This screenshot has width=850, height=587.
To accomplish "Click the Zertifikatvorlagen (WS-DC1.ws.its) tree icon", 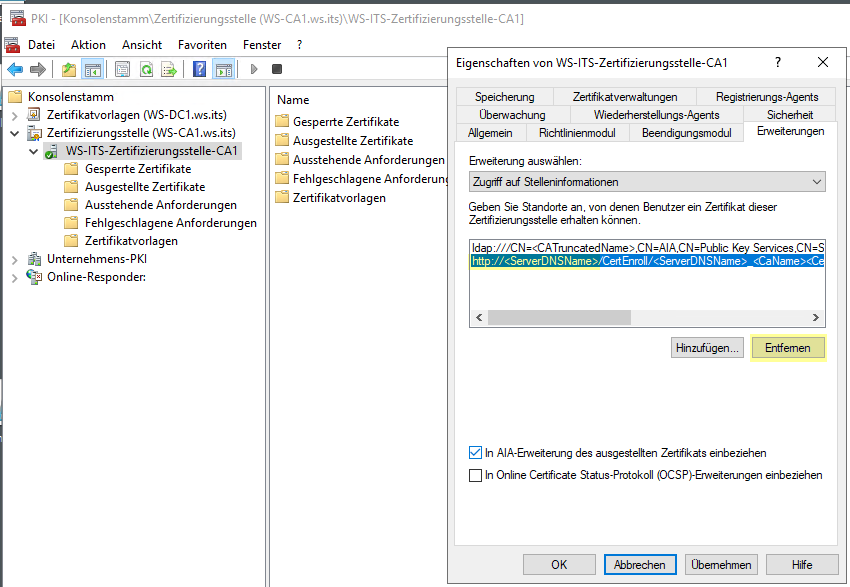I will point(34,114).
